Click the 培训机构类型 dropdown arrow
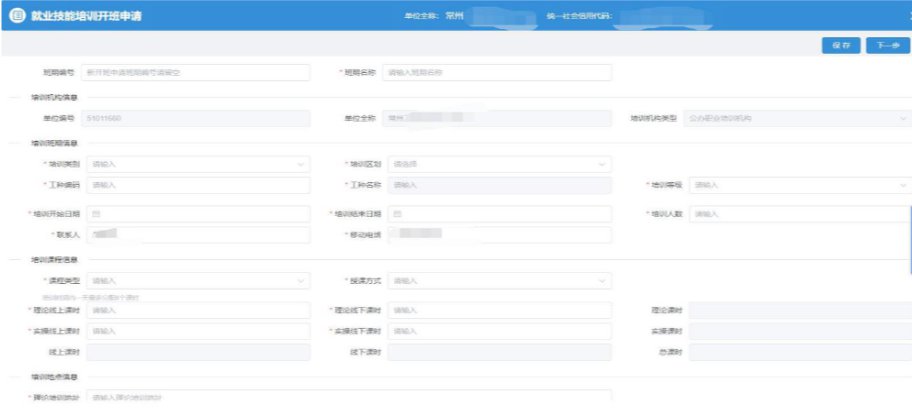The height and width of the screenshot is (411, 912). pos(902,118)
